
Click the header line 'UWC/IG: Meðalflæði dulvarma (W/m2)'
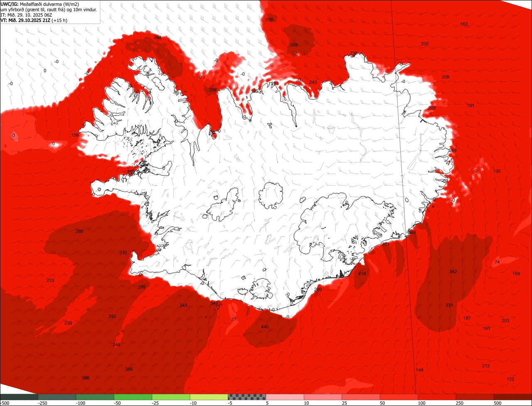[x=40, y=4]
